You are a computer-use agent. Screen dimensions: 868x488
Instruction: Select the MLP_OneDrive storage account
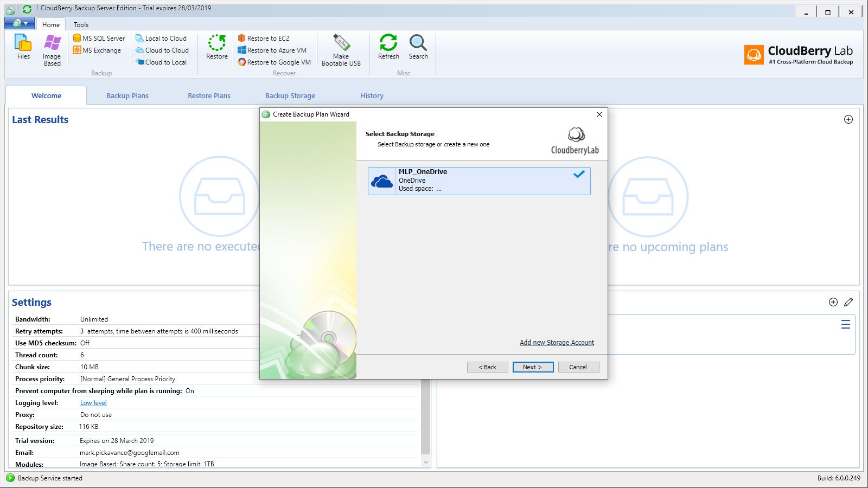point(479,181)
